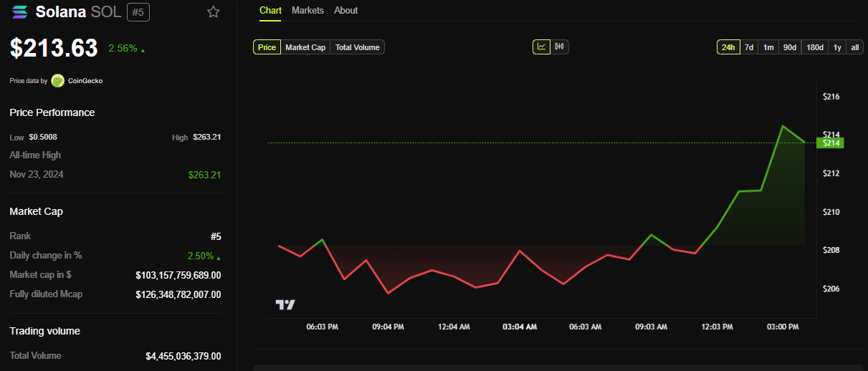Show all-time chart range
This screenshot has height=371, width=868.
854,47
